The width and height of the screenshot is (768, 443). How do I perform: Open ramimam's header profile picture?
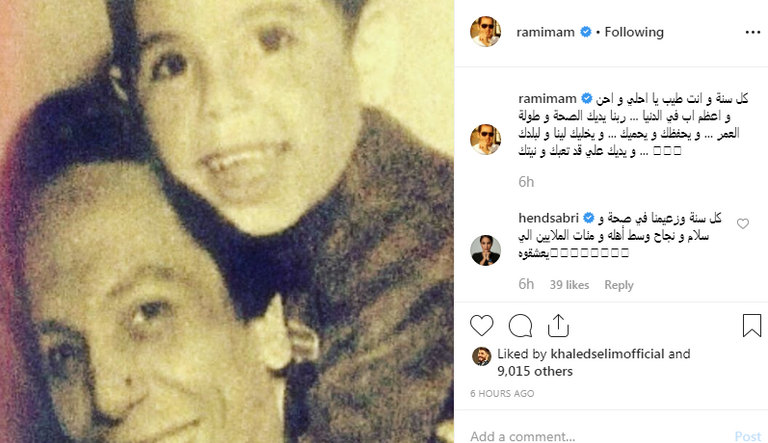click(x=485, y=31)
